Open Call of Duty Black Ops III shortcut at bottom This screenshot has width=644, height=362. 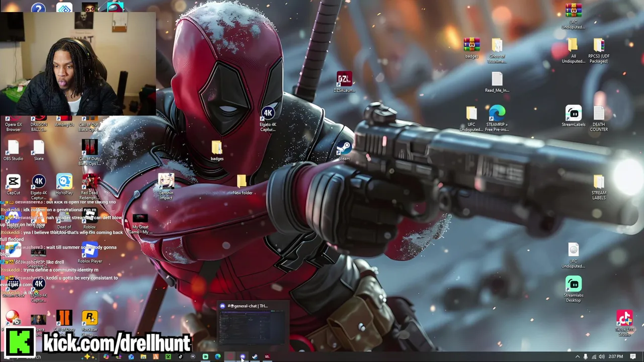[x=64, y=323]
